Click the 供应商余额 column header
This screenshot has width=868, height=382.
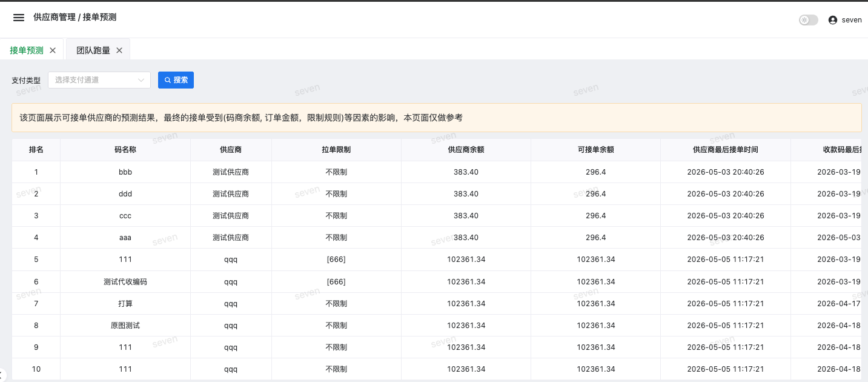point(466,150)
